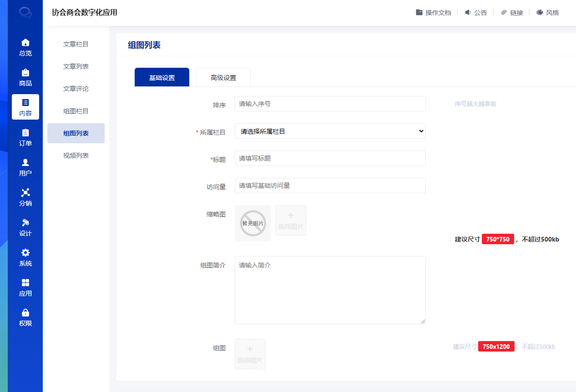Image resolution: width=576 pixels, height=392 pixels.
Task: Switch to the 高级设置 tab
Action: [x=223, y=78]
